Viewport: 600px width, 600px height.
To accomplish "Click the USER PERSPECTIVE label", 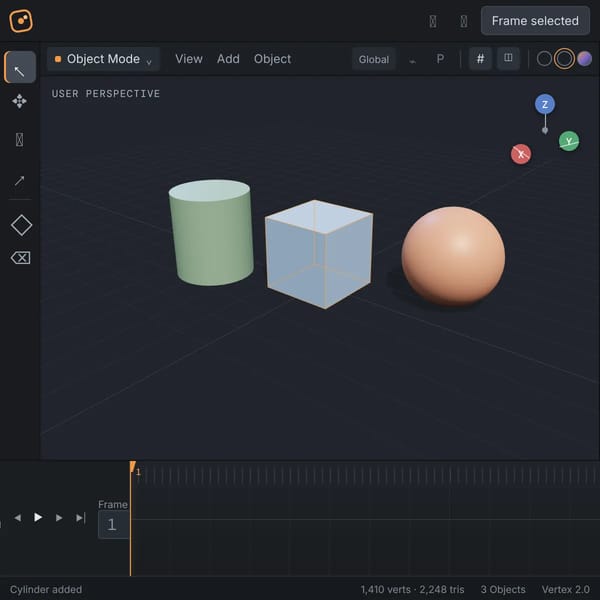I will 106,94.
